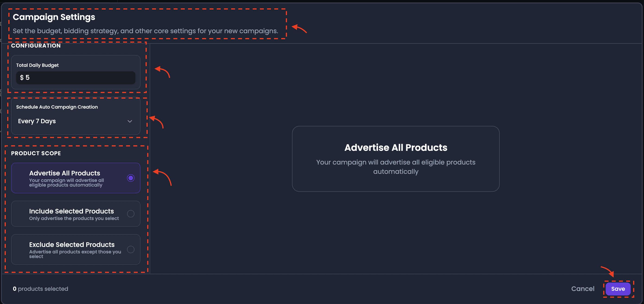Open the Schedule Auto Campaign Creation dropdown
Viewport: 644px width, 304px height.
tap(76, 121)
